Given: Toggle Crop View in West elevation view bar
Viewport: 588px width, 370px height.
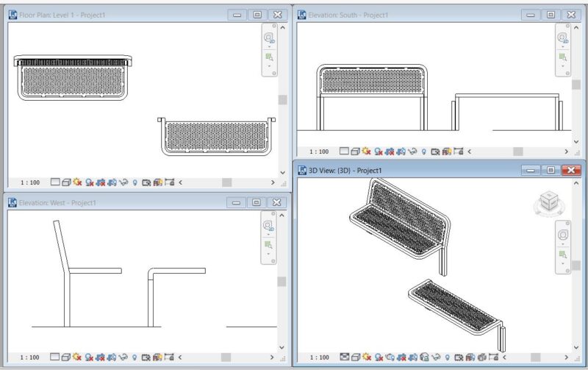Looking at the screenshot, I should 100,357.
